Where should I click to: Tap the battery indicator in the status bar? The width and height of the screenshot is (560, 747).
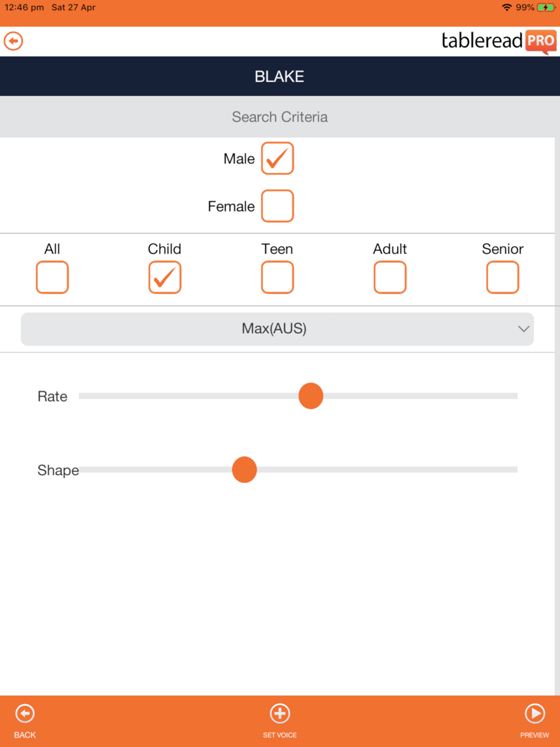click(545, 8)
